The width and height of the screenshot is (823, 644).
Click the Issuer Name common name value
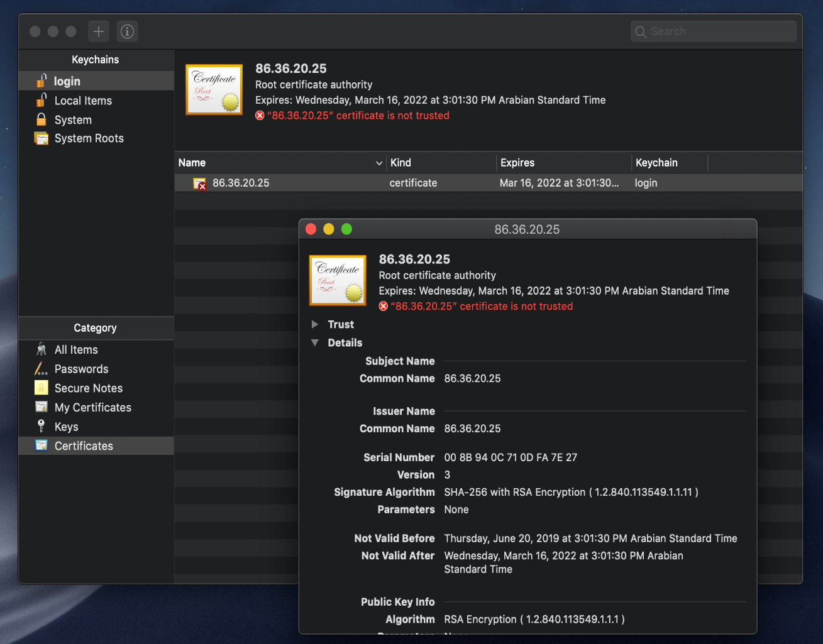(473, 428)
